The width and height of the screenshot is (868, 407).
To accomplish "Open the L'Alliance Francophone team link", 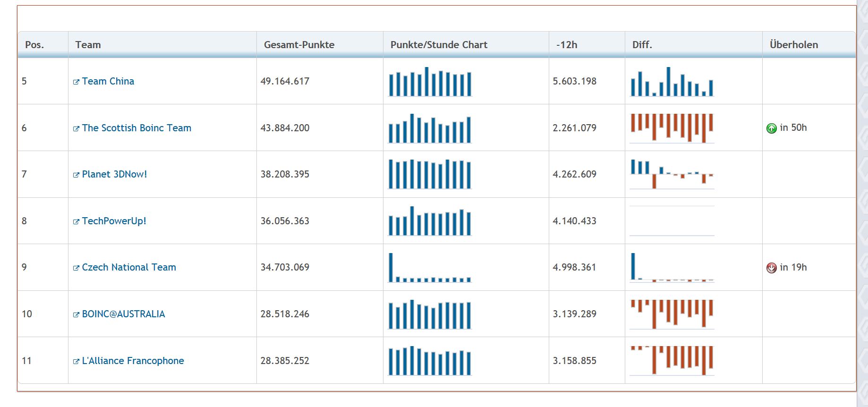I will (133, 361).
